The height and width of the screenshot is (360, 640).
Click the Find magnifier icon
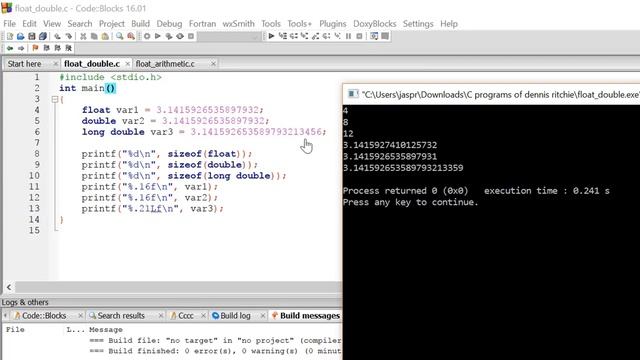119,36
